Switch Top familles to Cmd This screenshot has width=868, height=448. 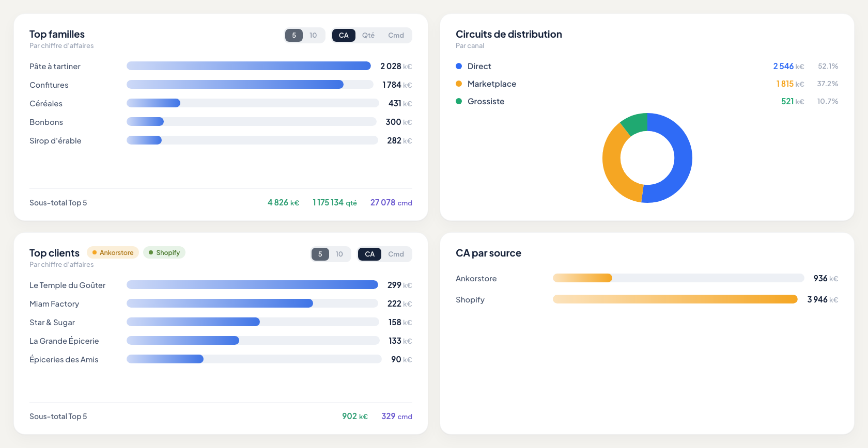click(x=396, y=35)
